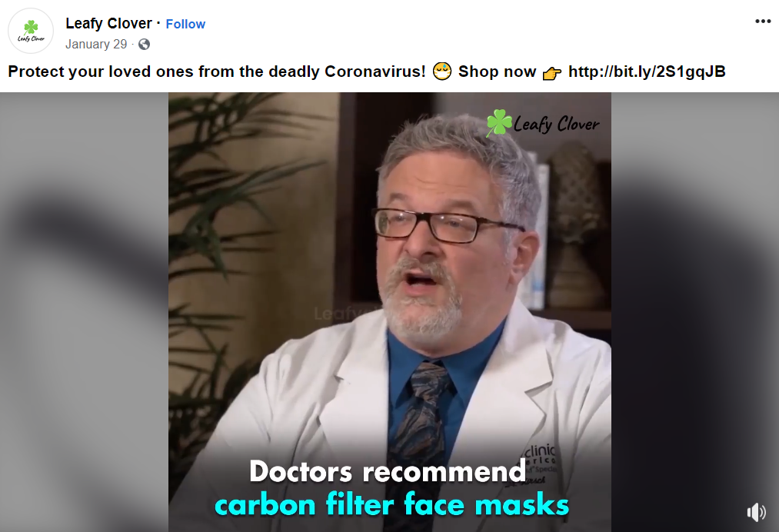Image resolution: width=779 pixels, height=532 pixels.
Task: Click the blurred area left of video
Action: [x=84, y=312]
